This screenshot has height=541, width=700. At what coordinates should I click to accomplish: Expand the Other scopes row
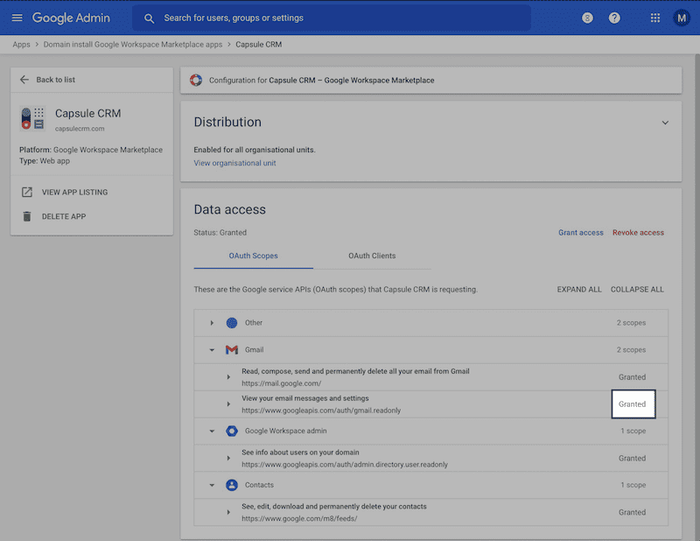[x=212, y=323]
